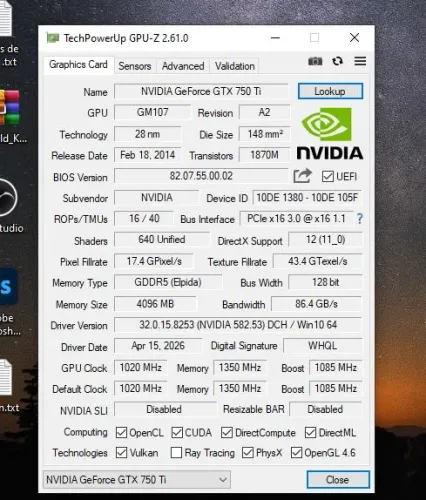This screenshot has height=500, width=426.
Task: Click the NVIDIA SLI value Disabled
Action: coord(164,409)
